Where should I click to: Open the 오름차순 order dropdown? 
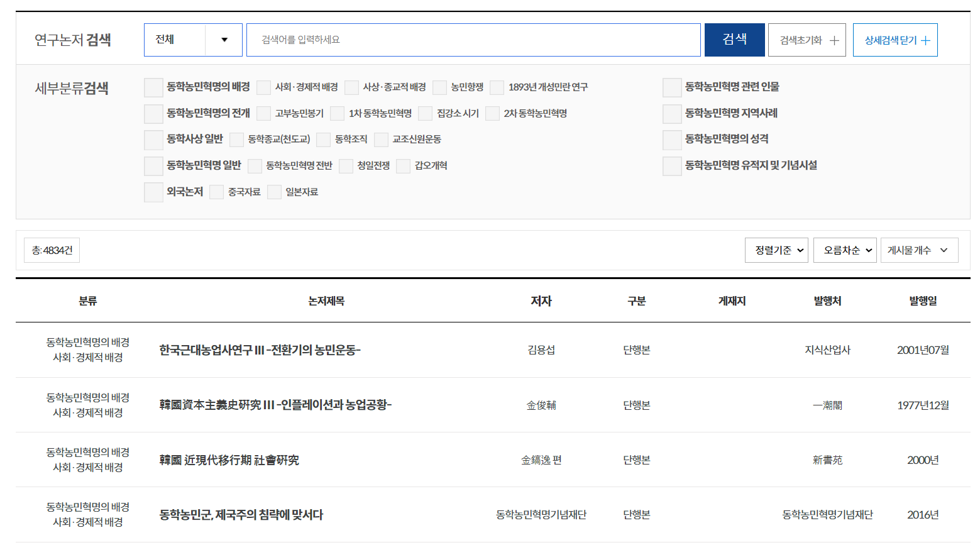point(845,250)
